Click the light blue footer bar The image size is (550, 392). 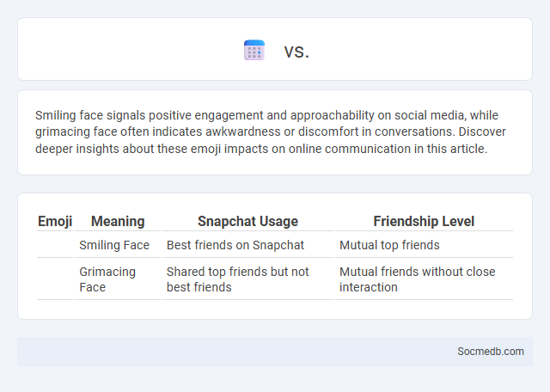point(275,352)
